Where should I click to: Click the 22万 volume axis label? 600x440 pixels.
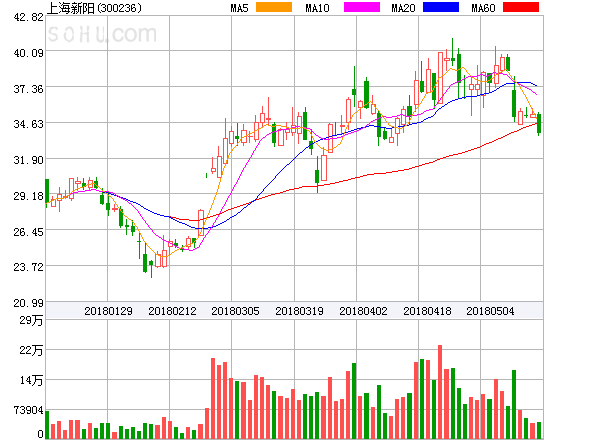coord(31,350)
